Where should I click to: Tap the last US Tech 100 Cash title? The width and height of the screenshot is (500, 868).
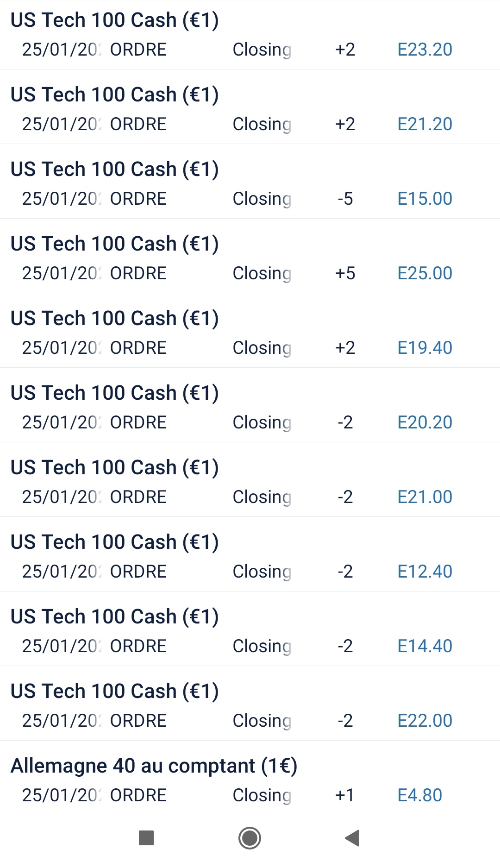pyautogui.click(x=114, y=692)
